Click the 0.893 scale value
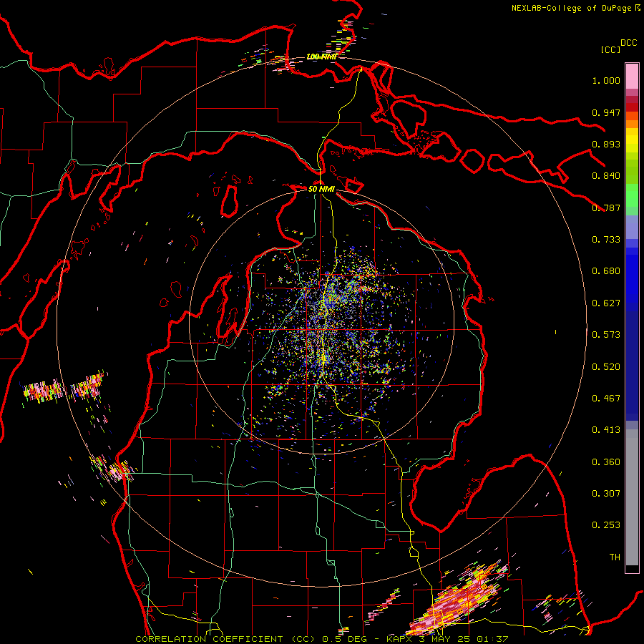Viewport: 644px width, 644px height. [x=606, y=144]
